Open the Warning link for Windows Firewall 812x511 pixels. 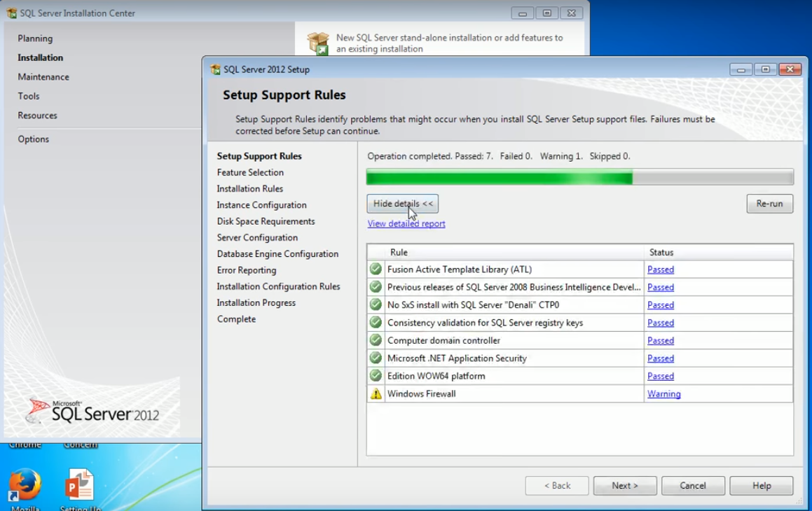point(664,393)
